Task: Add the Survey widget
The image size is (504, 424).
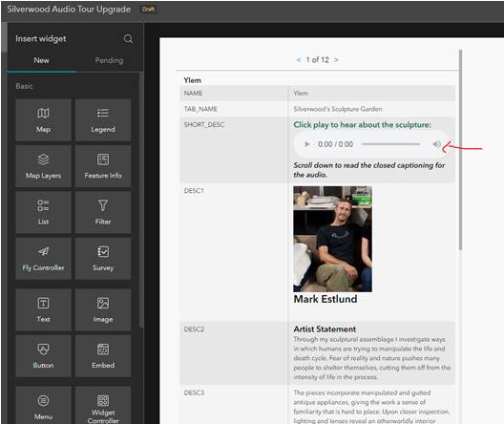Action: (103, 259)
